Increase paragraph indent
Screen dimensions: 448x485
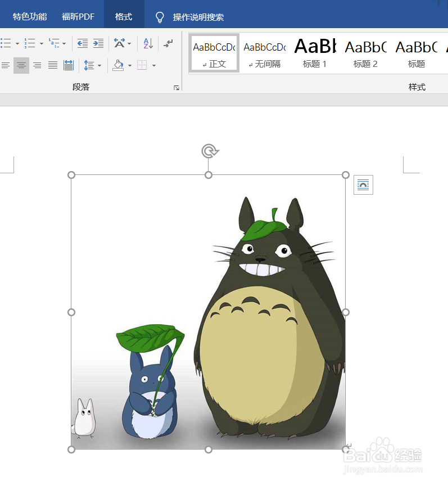click(x=98, y=43)
